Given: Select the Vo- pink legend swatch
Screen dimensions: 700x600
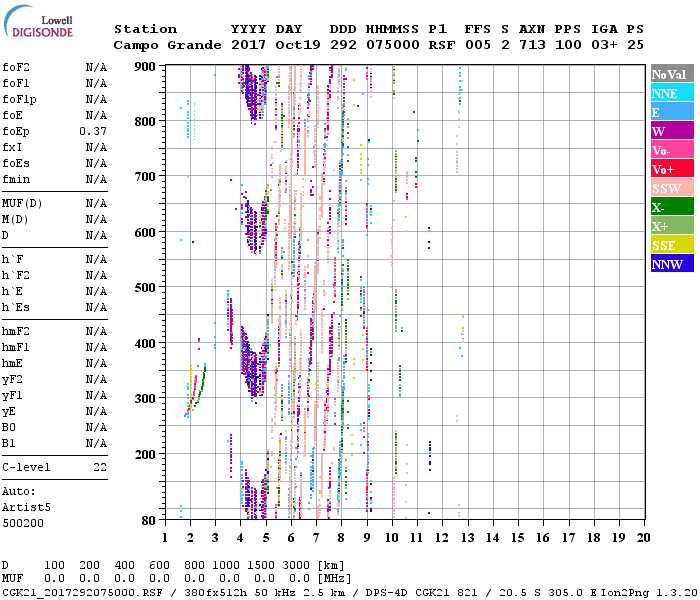Looking at the screenshot, I should 672,150.
